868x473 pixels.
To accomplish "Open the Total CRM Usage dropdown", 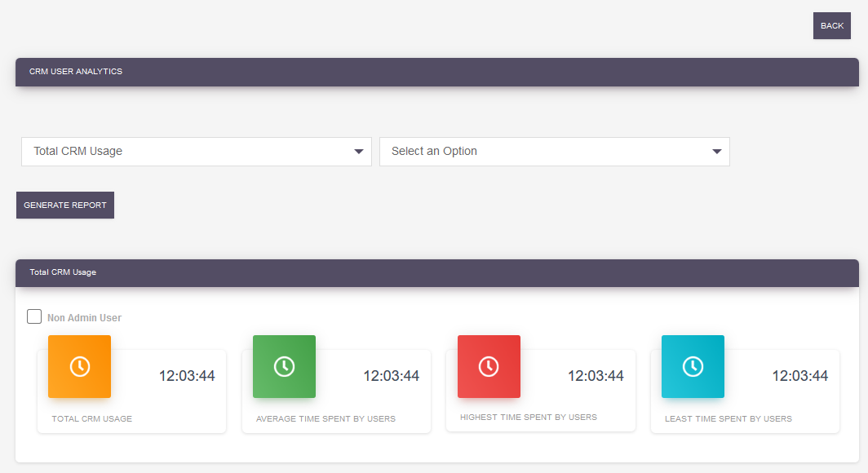I will point(197,152).
